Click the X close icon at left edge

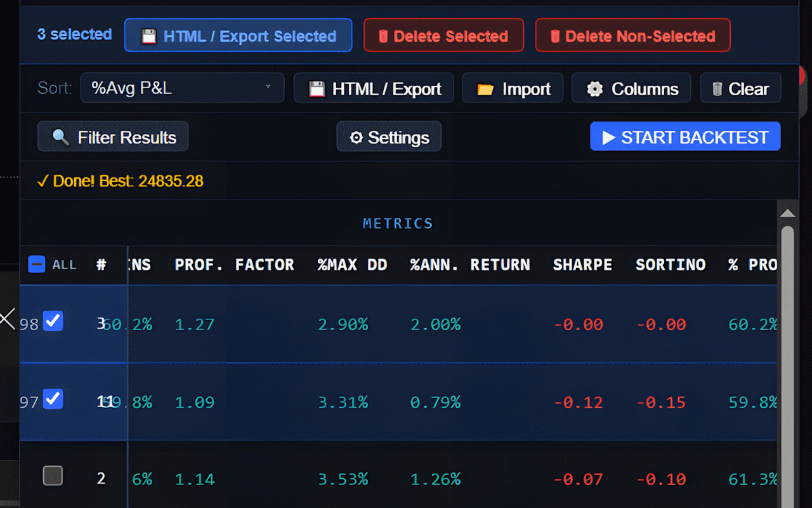[x=7, y=318]
